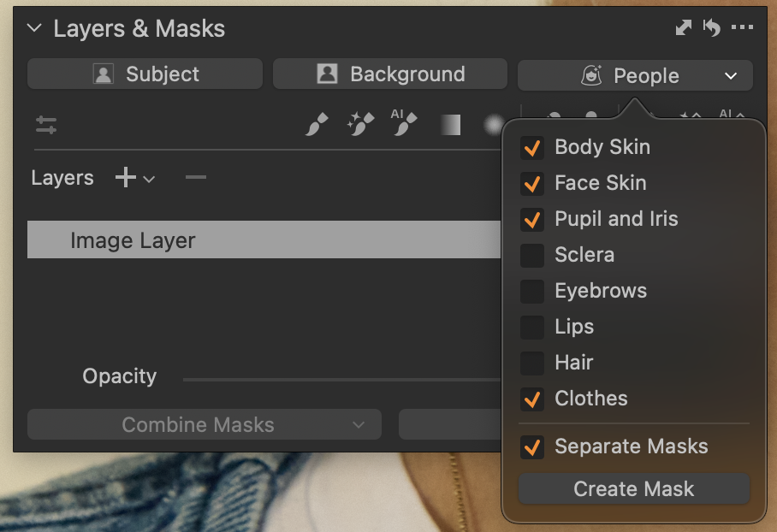
Task: Select the Draw Mask brush tool
Action: click(317, 124)
